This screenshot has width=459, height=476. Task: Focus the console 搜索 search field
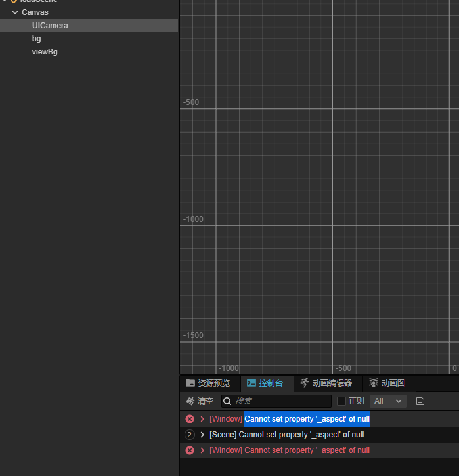coord(276,401)
